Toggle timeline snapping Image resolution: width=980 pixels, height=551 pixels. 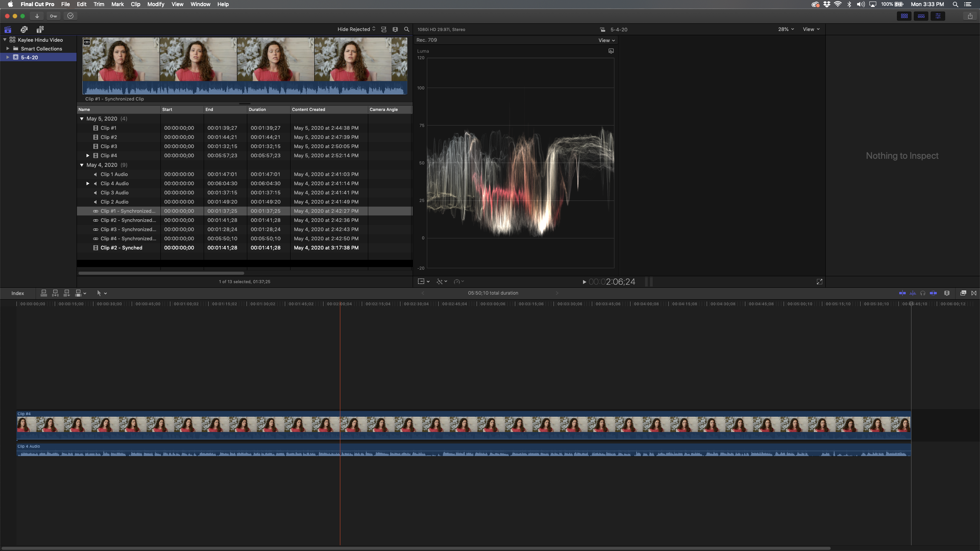(933, 293)
